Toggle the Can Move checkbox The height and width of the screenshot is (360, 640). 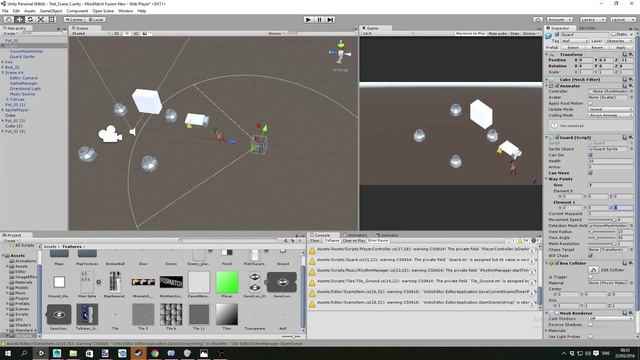pos(590,173)
